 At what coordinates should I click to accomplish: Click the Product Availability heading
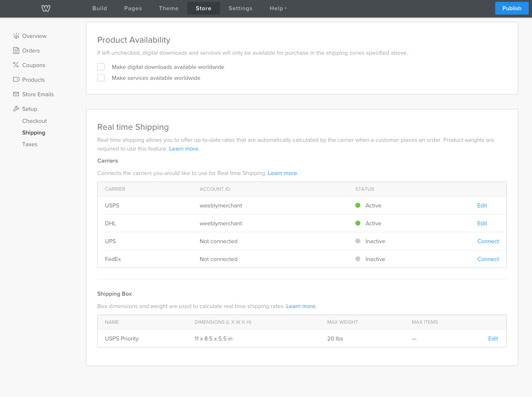point(134,40)
